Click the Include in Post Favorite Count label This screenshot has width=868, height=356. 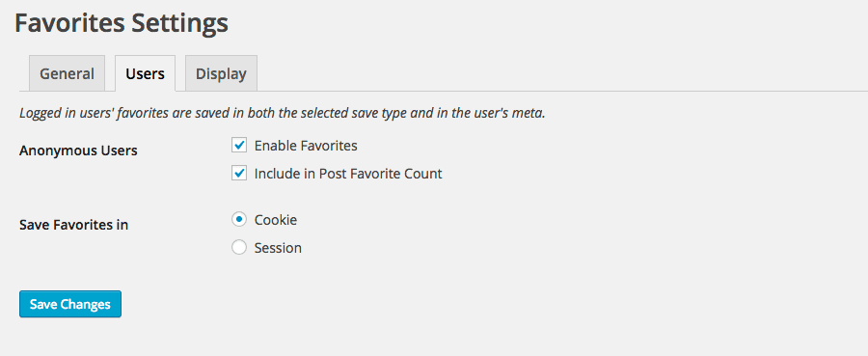[348, 174]
